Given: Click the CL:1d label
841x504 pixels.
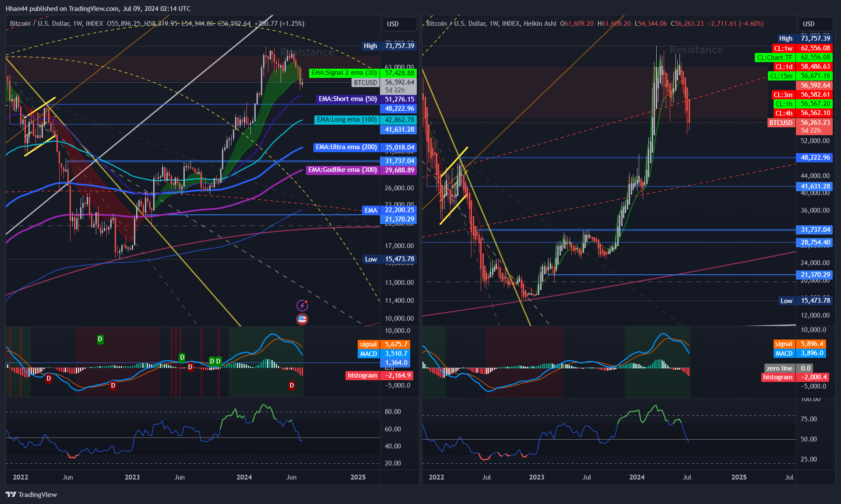Looking at the screenshot, I should (784, 67).
